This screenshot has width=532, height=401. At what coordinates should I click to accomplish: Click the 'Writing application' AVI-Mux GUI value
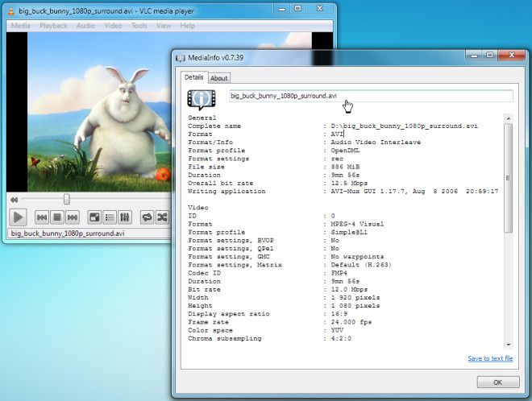pos(414,191)
